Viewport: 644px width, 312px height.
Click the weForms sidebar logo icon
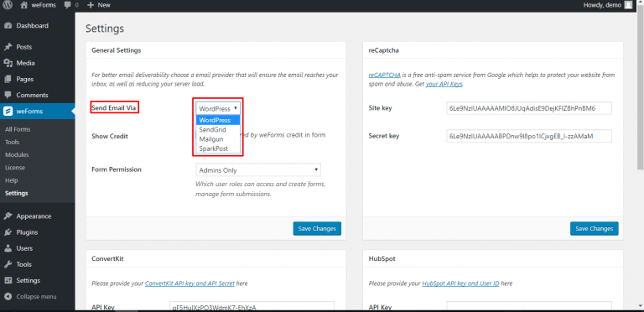(x=8, y=111)
